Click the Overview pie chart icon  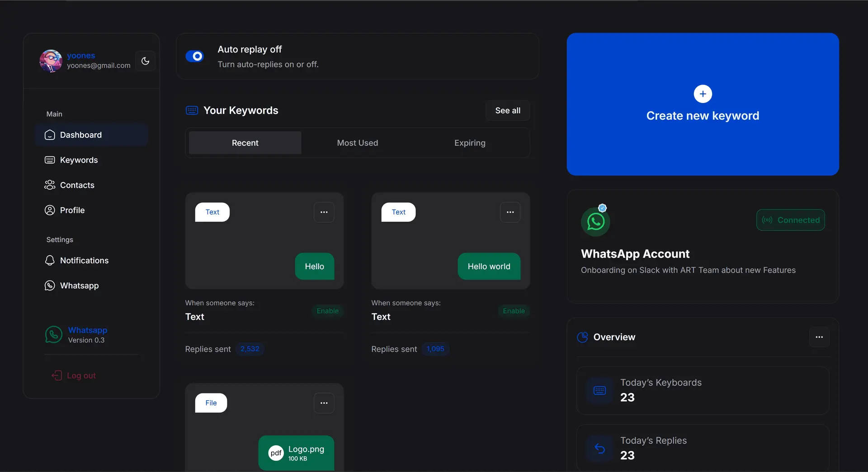pos(583,337)
